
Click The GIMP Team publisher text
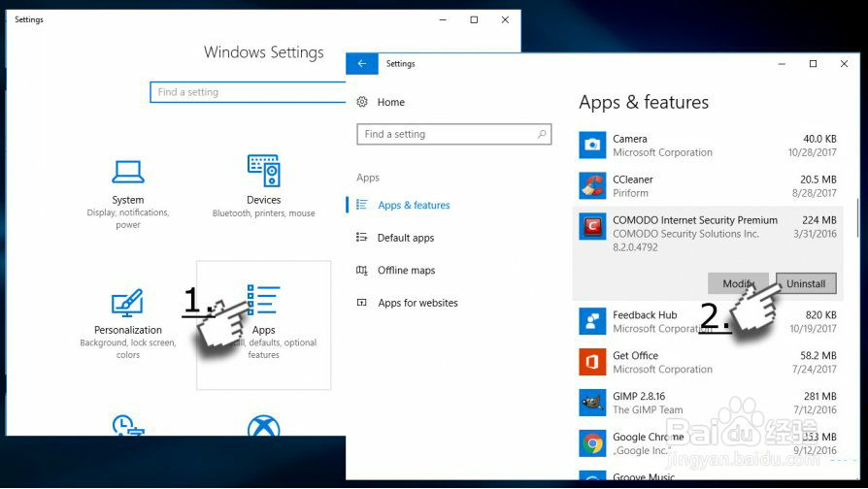tap(648, 409)
